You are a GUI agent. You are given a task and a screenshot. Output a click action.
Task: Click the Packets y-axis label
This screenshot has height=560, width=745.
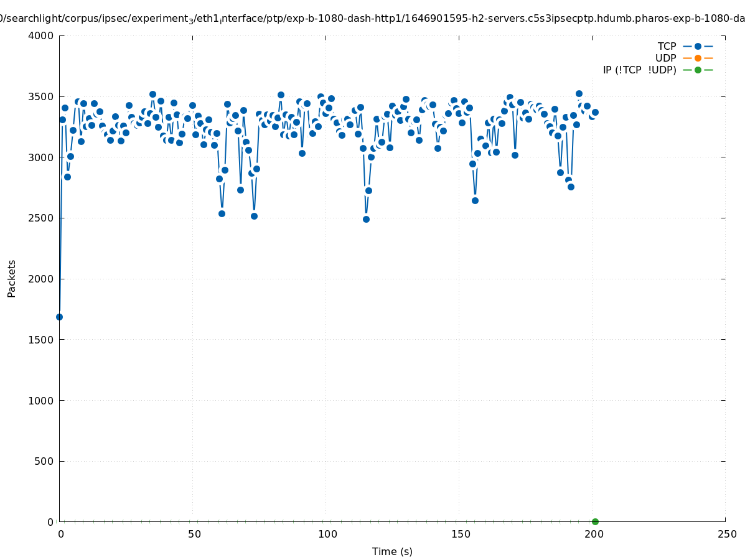[x=12, y=279]
